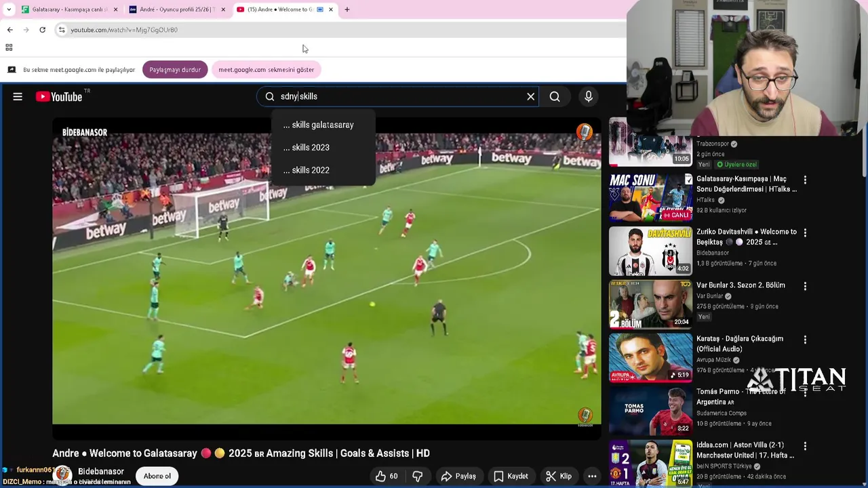The width and height of the screenshot is (868, 488).
Task: Open site info icon in address bar
Action: point(62,30)
